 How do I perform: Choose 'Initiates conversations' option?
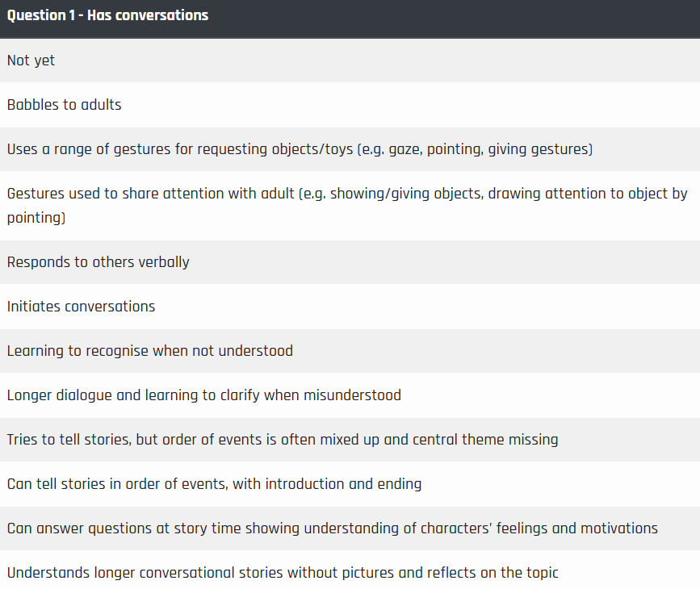click(350, 307)
